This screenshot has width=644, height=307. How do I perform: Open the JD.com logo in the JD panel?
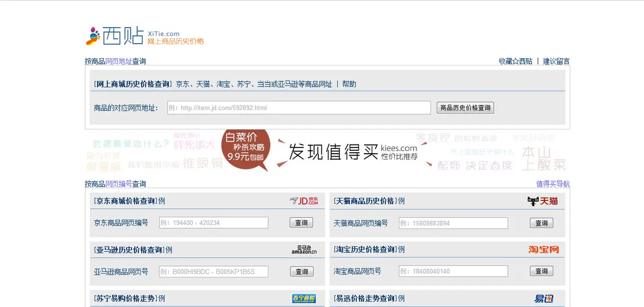[x=304, y=201]
